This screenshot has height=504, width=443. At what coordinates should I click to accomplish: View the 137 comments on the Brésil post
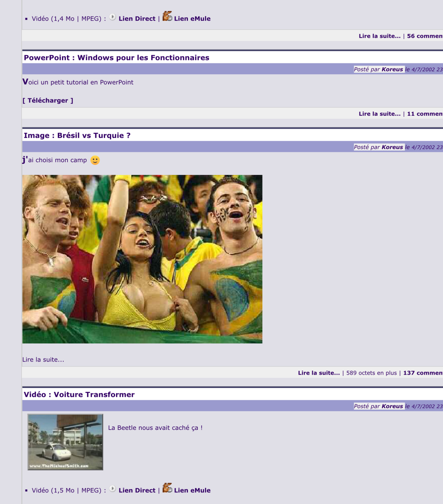point(422,373)
